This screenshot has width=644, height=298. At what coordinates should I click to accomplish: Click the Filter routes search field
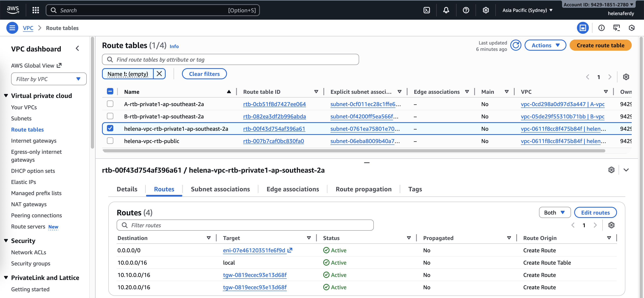pos(245,225)
